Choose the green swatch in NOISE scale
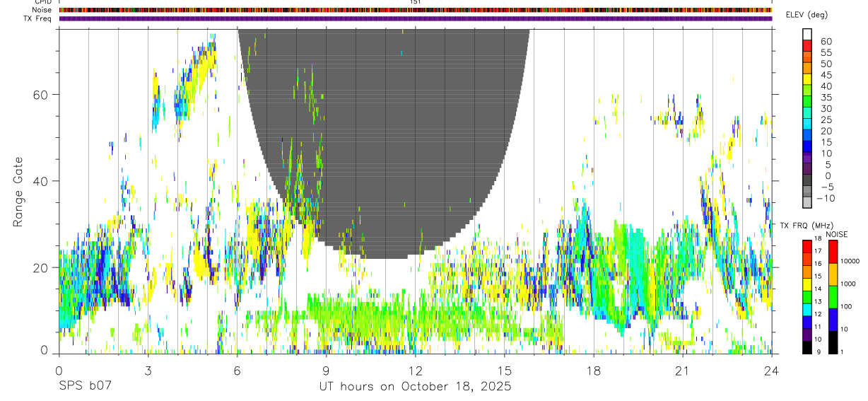868x401 pixels. click(833, 297)
